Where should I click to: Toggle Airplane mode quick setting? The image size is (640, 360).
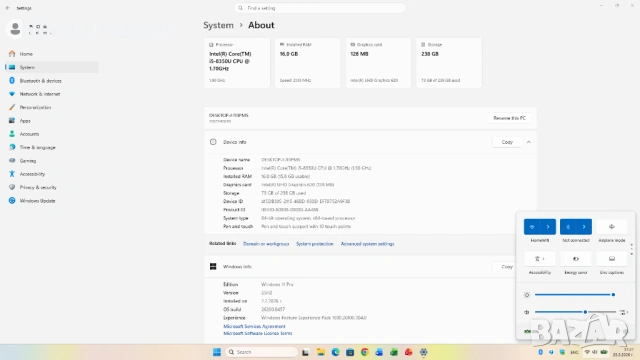(612, 227)
